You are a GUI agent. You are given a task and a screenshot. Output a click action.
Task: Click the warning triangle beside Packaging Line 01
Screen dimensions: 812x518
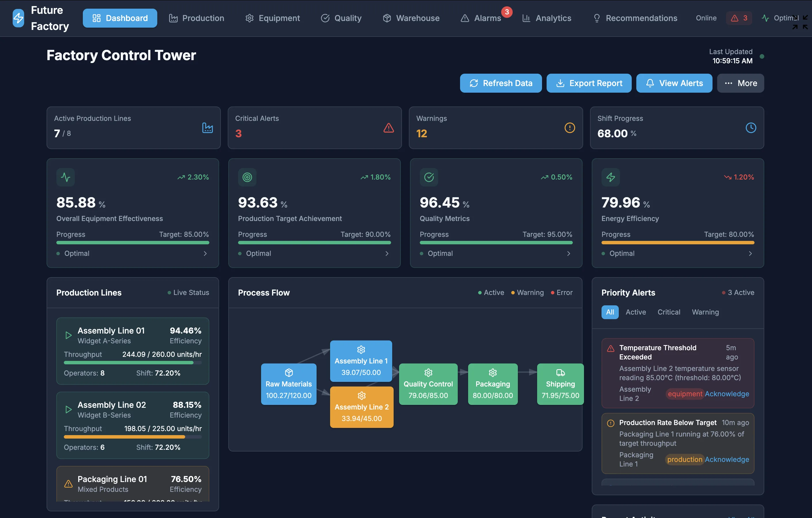coord(68,483)
